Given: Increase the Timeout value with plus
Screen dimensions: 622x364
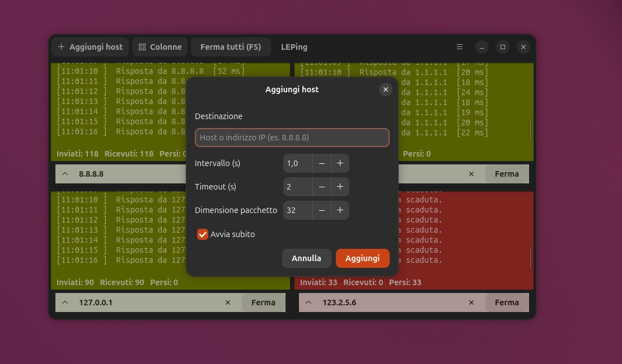Looking at the screenshot, I should (x=340, y=187).
